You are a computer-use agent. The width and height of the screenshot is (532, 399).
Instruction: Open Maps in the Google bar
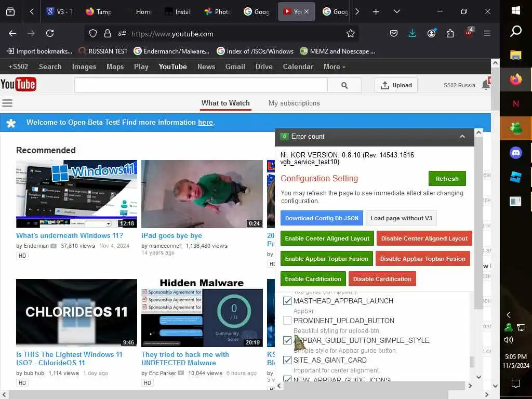(x=115, y=67)
